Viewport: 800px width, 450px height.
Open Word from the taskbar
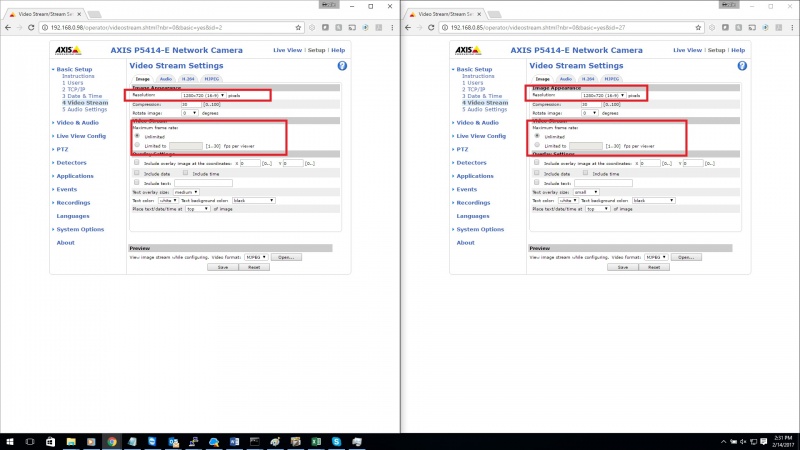234,441
